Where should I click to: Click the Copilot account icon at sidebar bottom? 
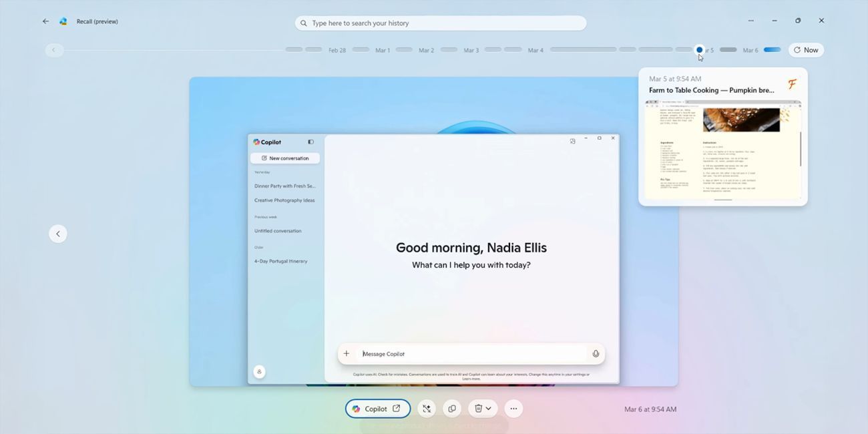259,372
